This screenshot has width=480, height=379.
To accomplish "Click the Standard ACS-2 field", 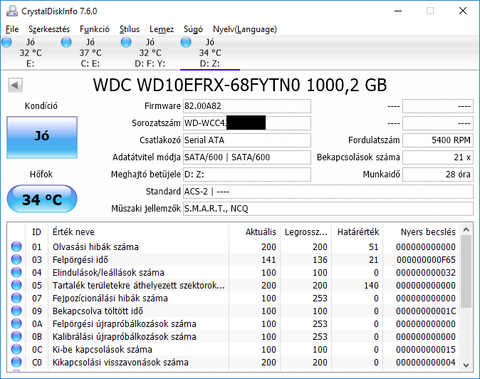I will pos(328,192).
